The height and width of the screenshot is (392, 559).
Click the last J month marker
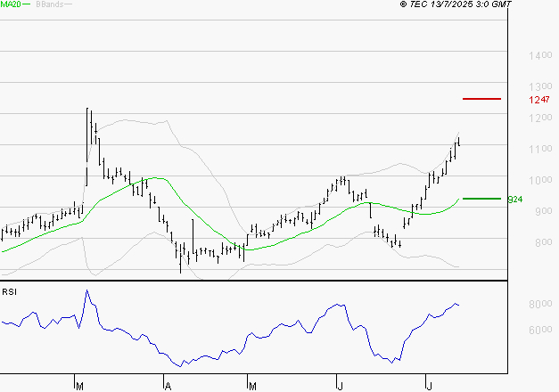pos(430,387)
